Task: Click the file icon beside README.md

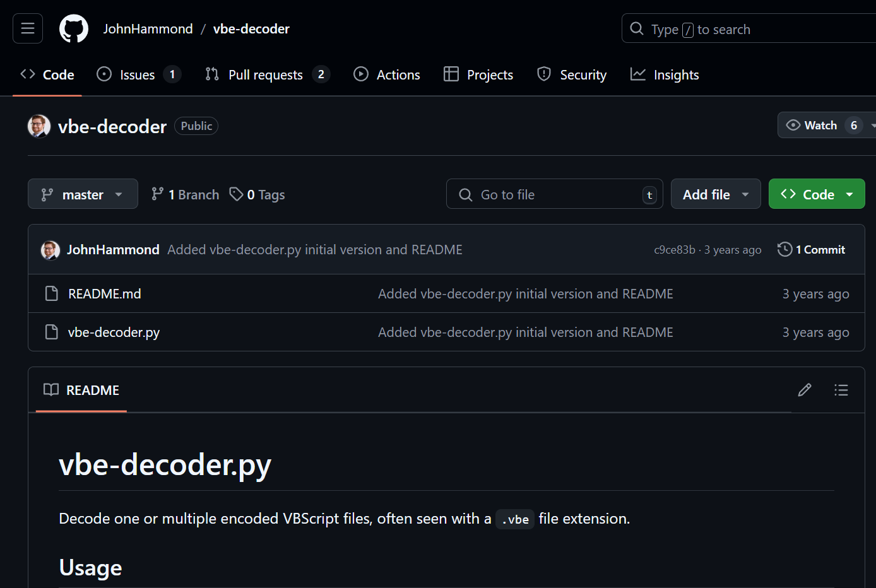Action: tap(52, 293)
